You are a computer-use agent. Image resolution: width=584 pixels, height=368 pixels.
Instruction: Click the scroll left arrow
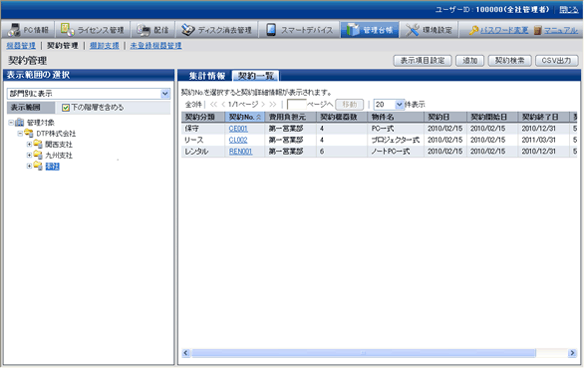186,353
